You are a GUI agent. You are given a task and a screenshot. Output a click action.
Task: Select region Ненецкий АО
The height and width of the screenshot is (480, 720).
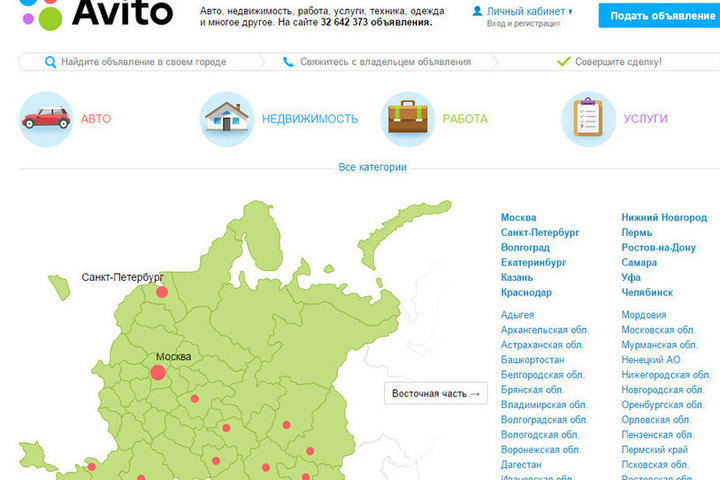(651, 360)
